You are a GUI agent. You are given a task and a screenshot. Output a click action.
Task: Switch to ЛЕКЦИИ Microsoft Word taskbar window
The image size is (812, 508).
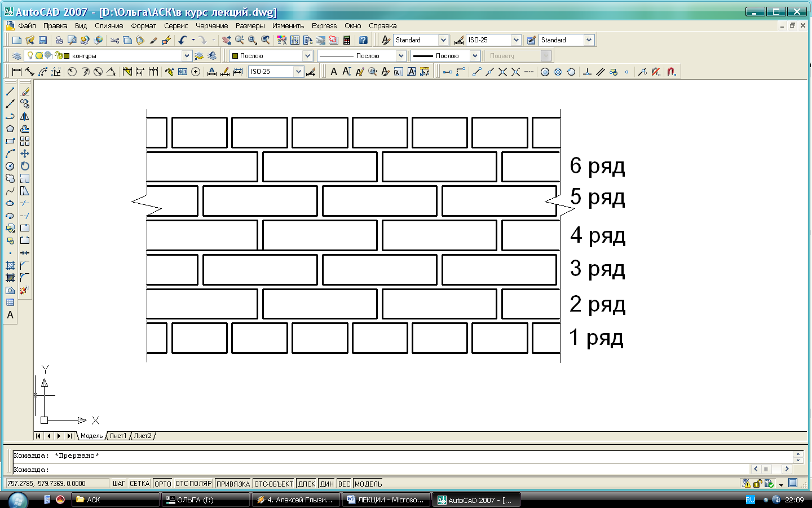click(386, 500)
